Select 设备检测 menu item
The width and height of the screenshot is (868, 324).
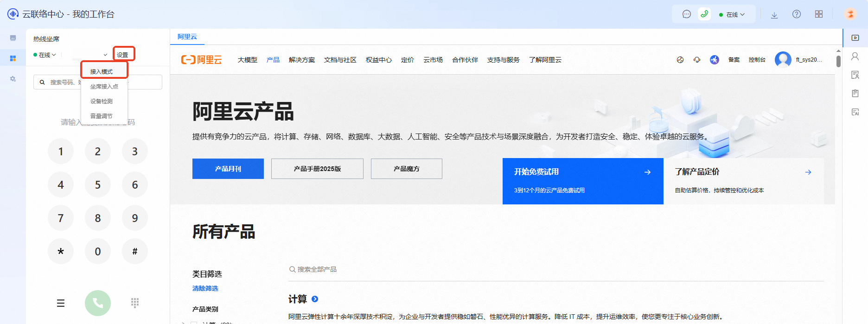[x=102, y=101]
